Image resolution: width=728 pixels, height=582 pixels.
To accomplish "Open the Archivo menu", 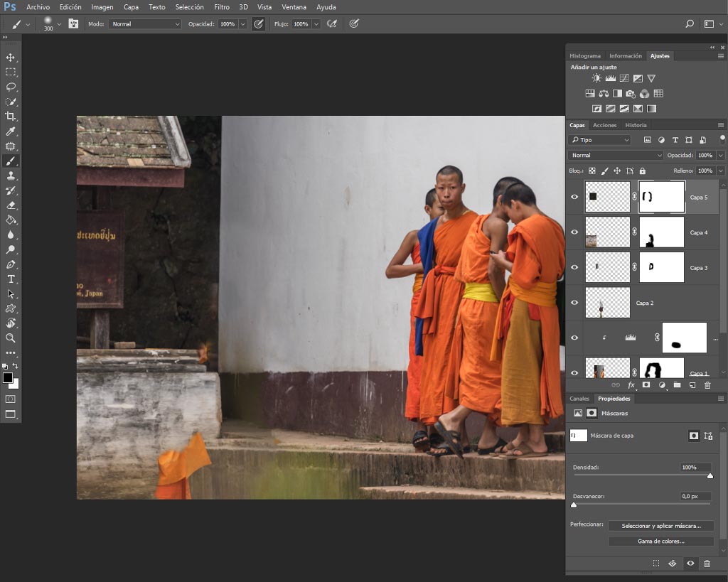I will point(38,7).
